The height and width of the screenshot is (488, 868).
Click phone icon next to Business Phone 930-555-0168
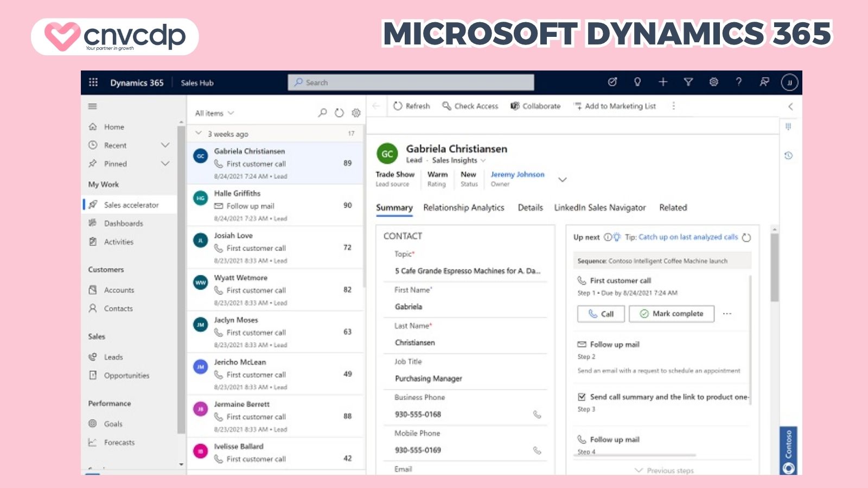[x=537, y=414]
